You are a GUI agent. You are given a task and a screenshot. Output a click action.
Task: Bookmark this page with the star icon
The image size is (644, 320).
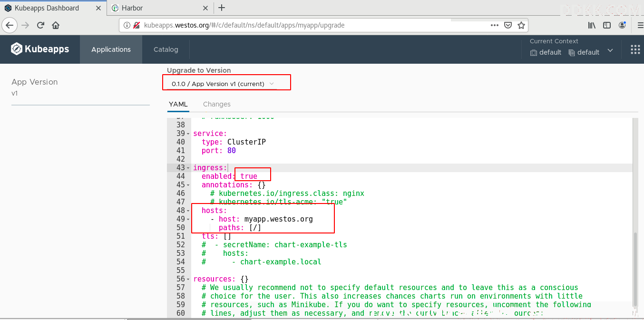pos(521,25)
